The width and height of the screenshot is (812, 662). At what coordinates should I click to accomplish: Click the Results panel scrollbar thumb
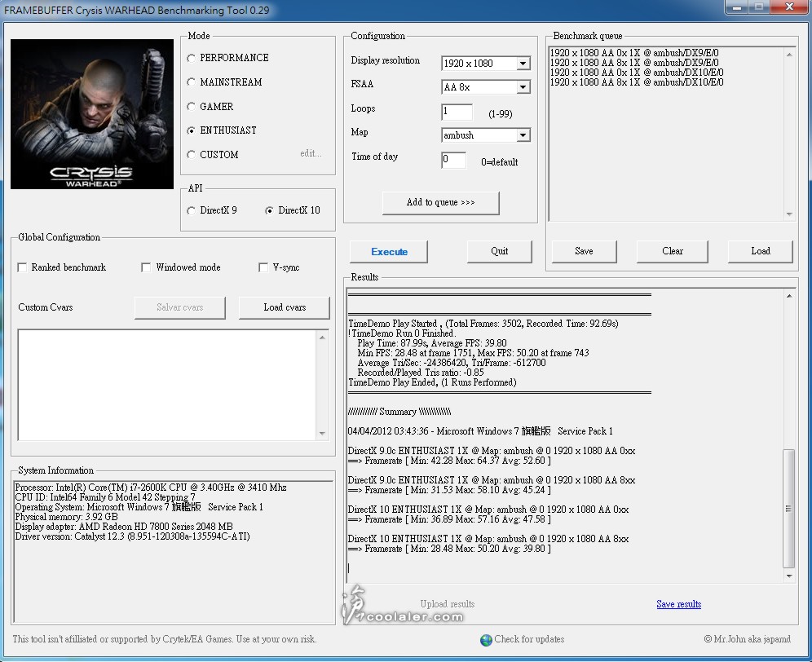click(788, 508)
